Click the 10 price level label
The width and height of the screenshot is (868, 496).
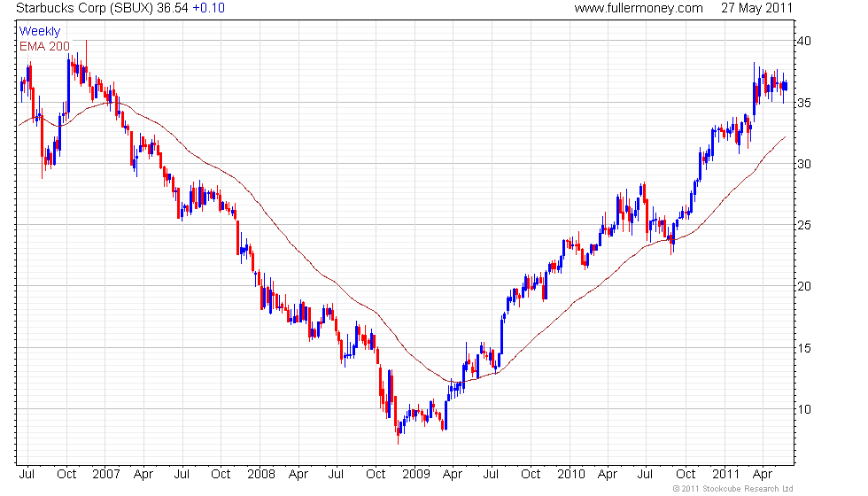coord(802,408)
